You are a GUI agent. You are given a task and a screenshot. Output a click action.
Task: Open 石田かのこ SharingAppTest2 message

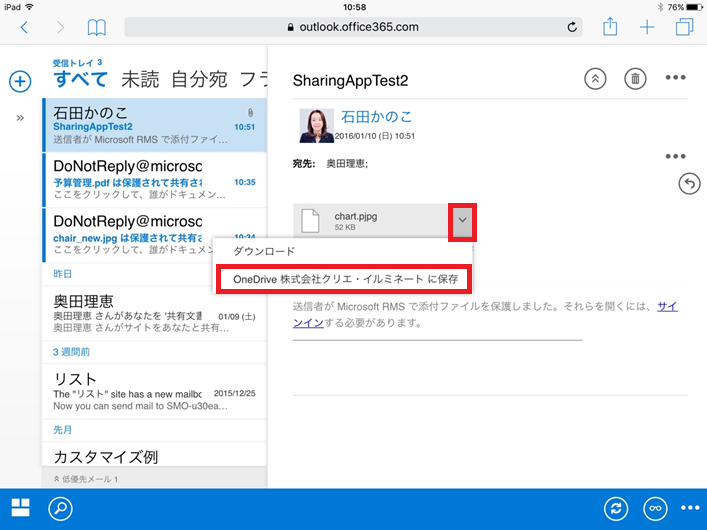pyautogui.click(x=155, y=125)
